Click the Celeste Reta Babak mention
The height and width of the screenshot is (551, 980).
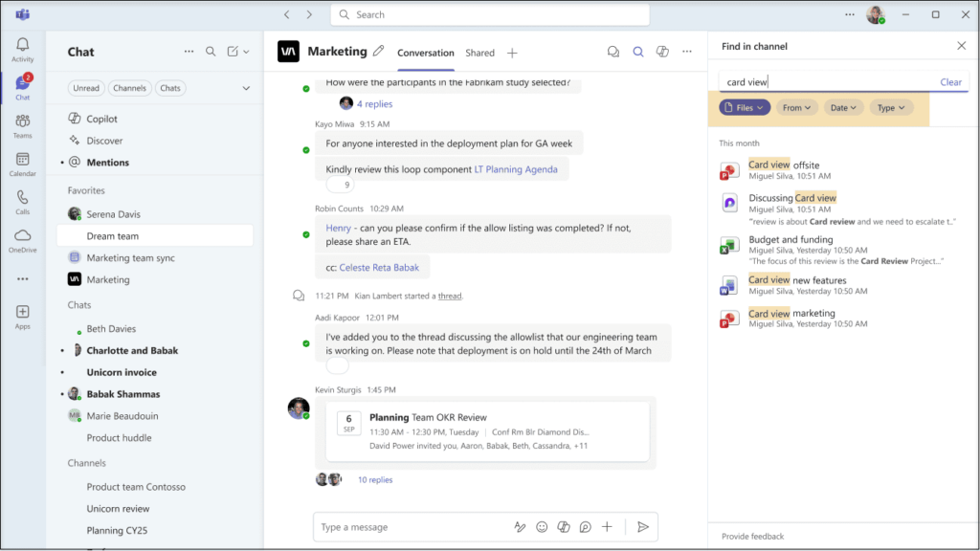click(x=379, y=268)
